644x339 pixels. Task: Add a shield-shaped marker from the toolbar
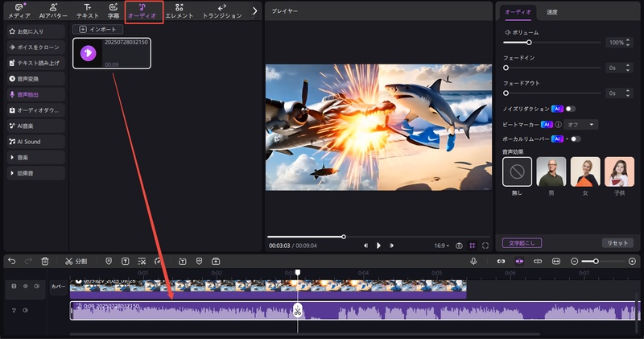click(109, 262)
